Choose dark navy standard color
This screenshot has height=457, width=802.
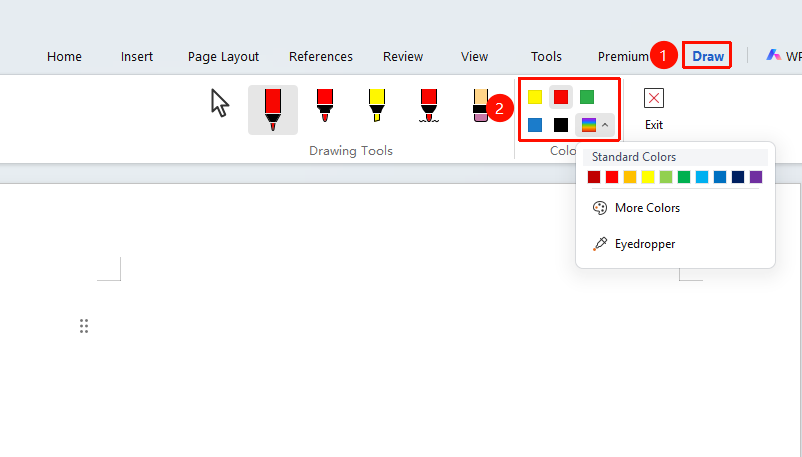pyautogui.click(x=738, y=177)
